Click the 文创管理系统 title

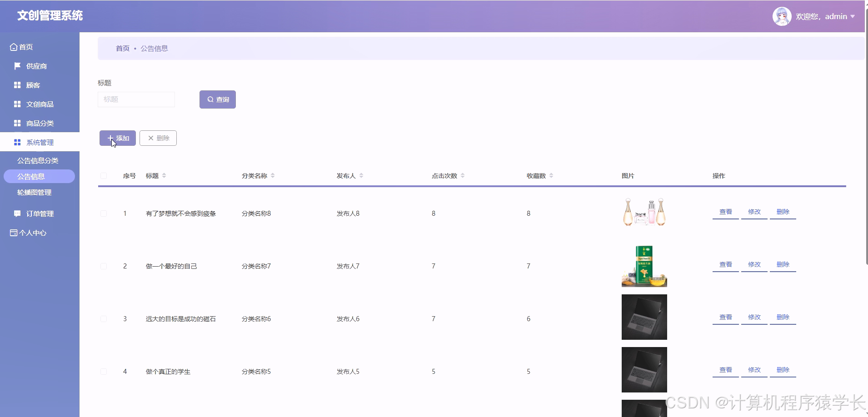click(50, 16)
